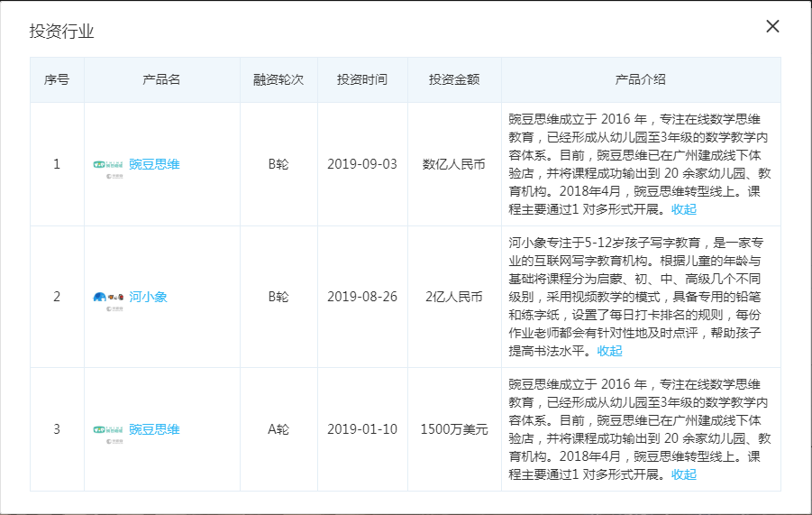812x515 pixels.
Task: Click the 豌豆思维 logo in row 1
Action: pyautogui.click(x=108, y=165)
